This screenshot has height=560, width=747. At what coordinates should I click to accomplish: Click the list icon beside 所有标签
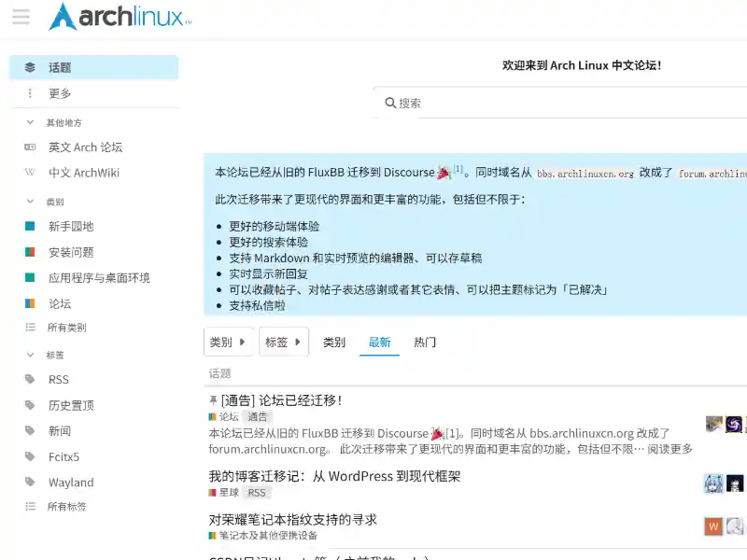[x=30, y=506]
